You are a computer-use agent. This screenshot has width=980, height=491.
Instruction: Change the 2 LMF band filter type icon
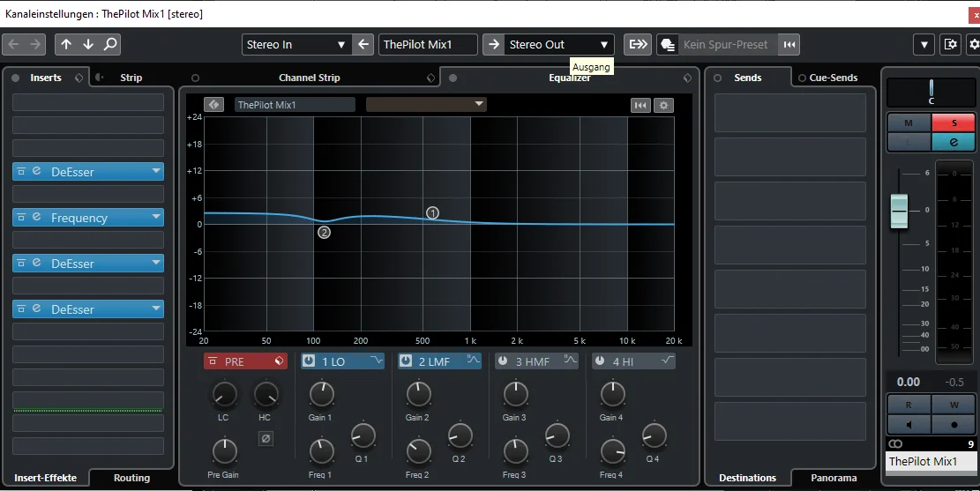(x=473, y=361)
